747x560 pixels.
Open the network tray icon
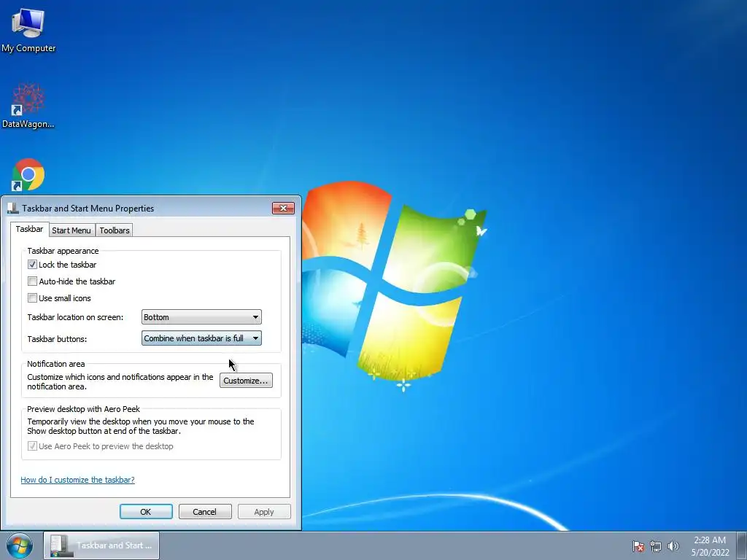pos(656,546)
